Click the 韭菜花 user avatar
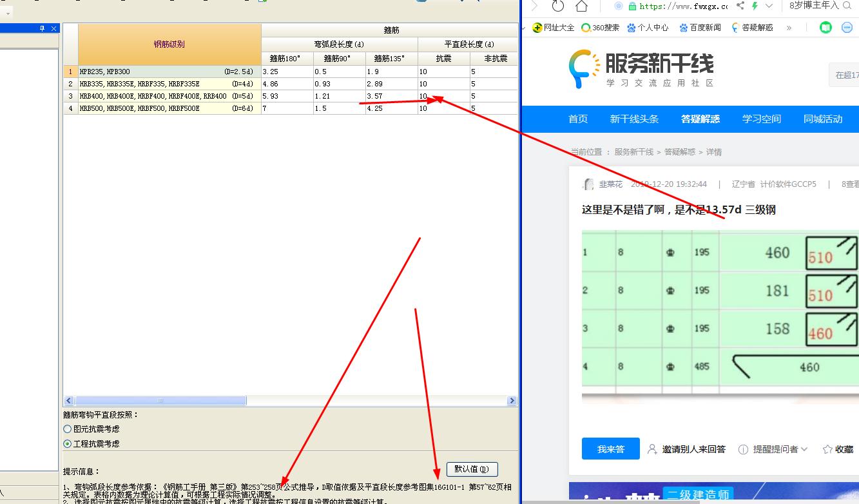The image size is (859, 504). 588,184
